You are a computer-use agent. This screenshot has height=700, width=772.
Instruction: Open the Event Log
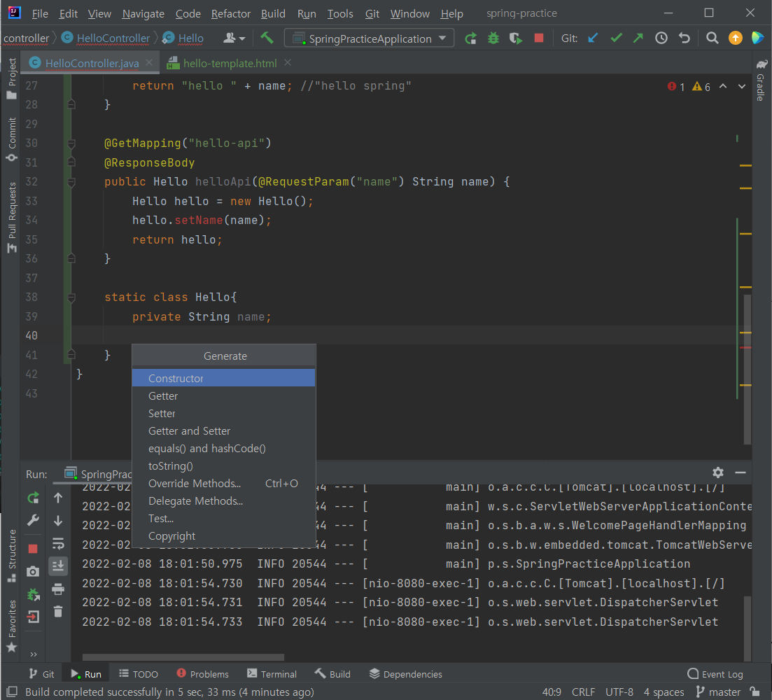pyautogui.click(x=715, y=674)
